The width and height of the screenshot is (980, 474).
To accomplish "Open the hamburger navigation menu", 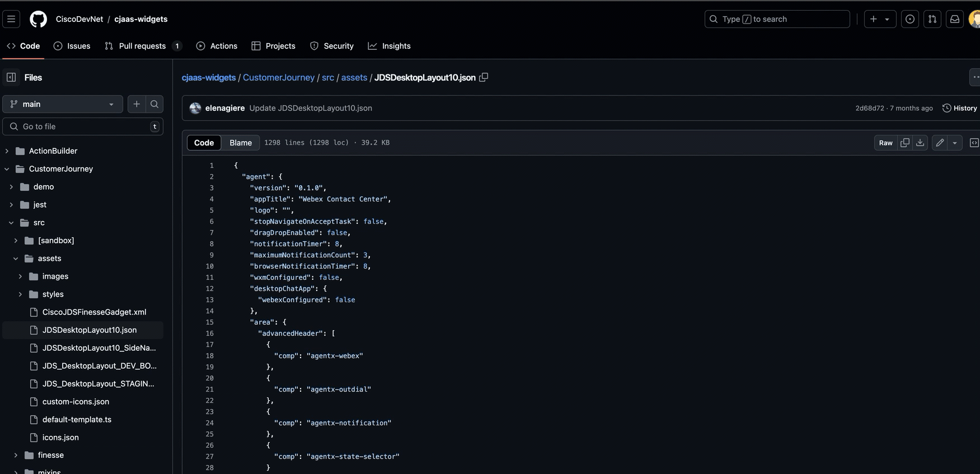I will click(11, 19).
